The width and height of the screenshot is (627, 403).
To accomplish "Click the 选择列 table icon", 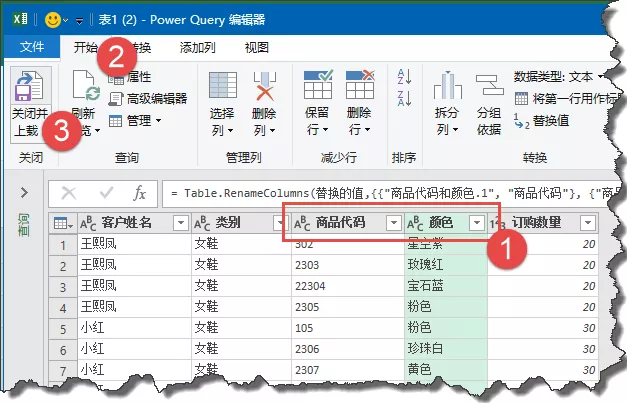I will [223, 85].
